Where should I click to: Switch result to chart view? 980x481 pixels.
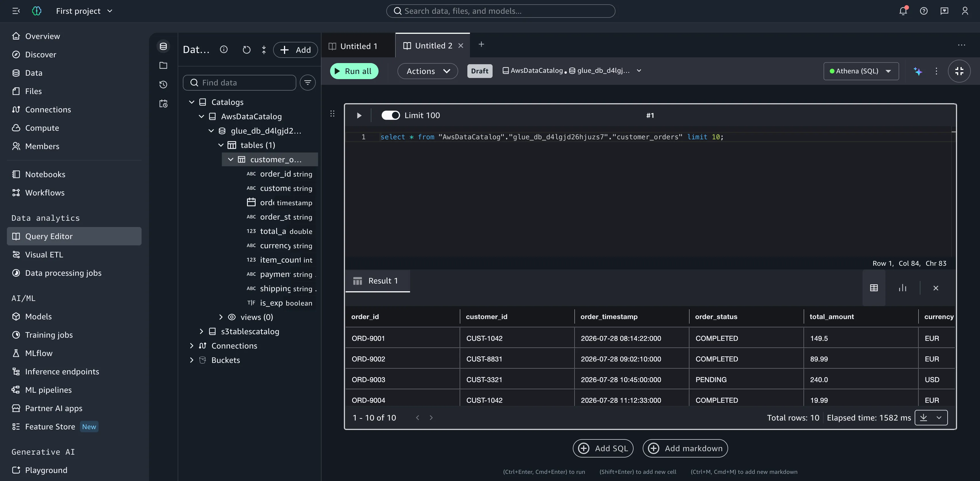pyautogui.click(x=902, y=288)
